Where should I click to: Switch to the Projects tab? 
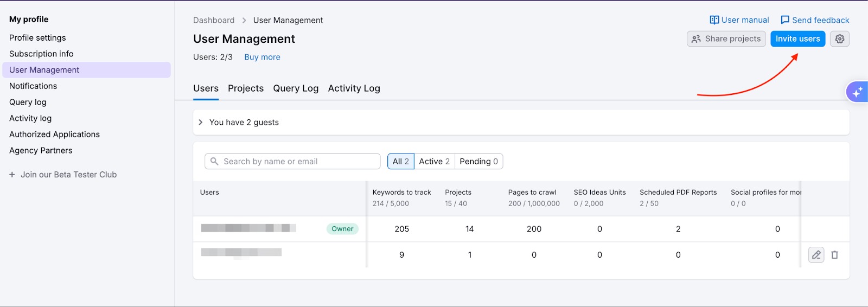[x=246, y=88]
